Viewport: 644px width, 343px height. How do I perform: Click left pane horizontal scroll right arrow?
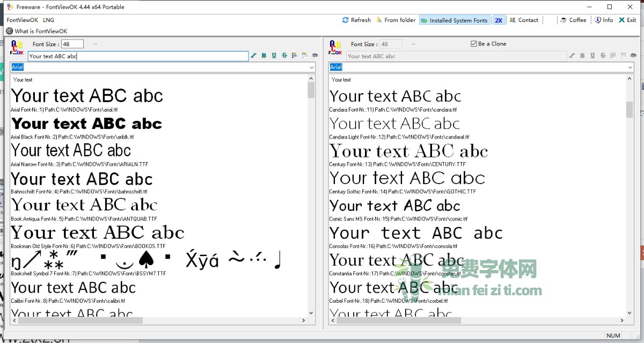(x=304, y=320)
